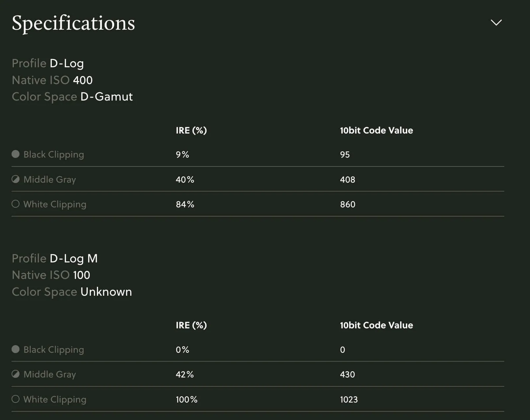The width and height of the screenshot is (530, 420).
Task: Click the Native ISO 400 value
Action: pyautogui.click(x=83, y=80)
